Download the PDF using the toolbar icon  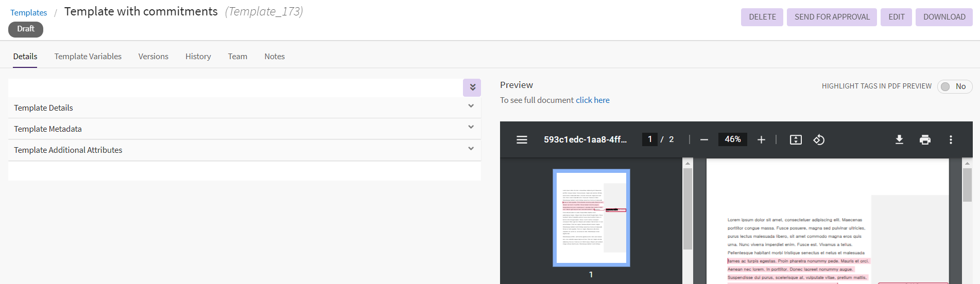pyautogui.click(x=899, y=140)
